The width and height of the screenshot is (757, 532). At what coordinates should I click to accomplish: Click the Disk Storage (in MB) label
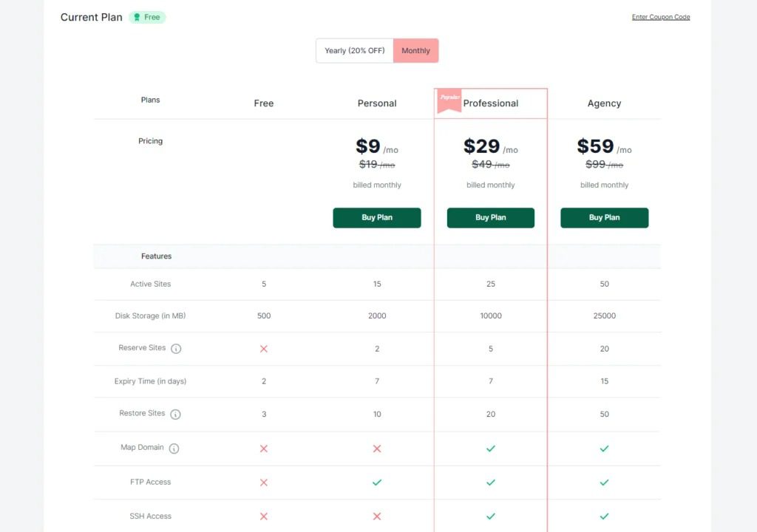(150, 316)
